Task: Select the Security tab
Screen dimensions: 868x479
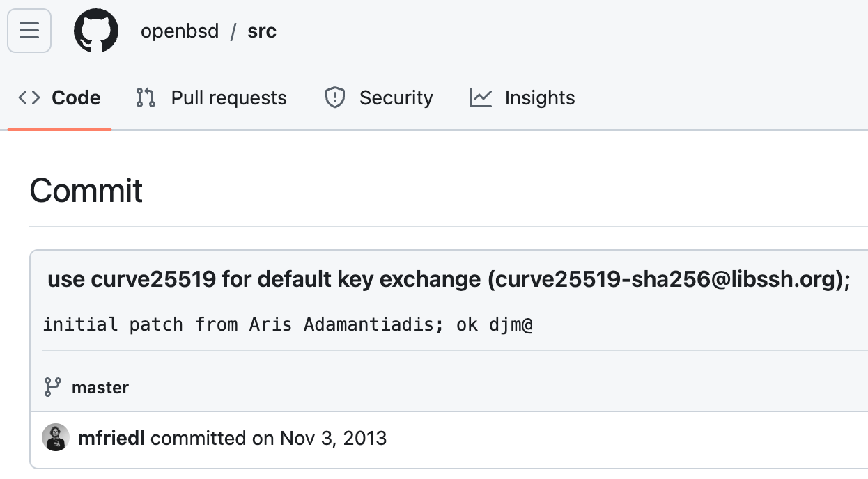Action: [379, 97]
